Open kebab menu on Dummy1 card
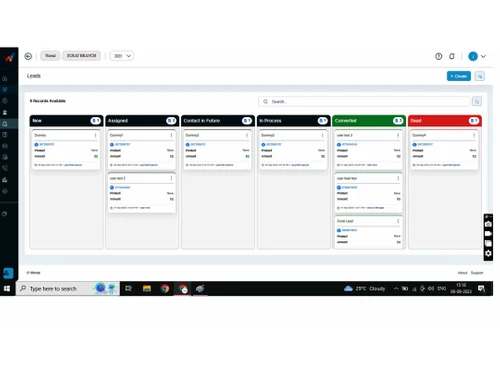500x375 pixels. 171,135
